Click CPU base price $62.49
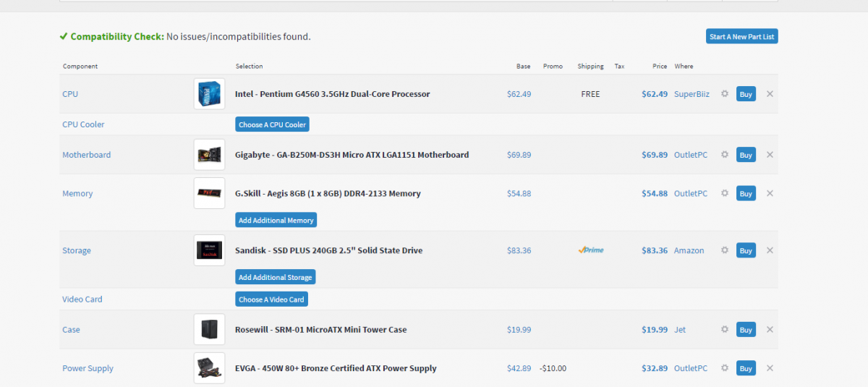This screenshot has height=387, width=868. pos(519,94)
